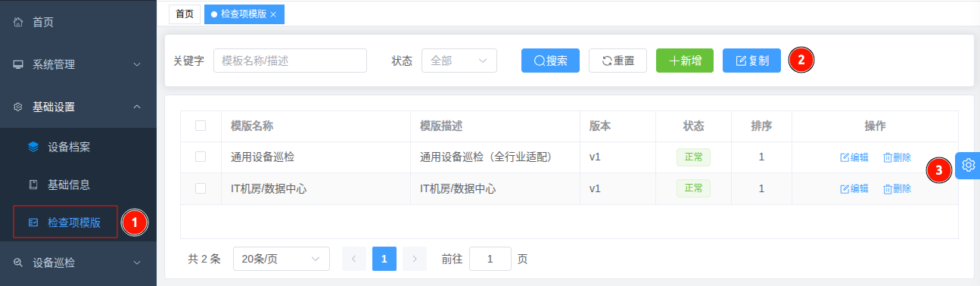This screenshot has width=980, height=286.
Task: Click the 正常 status tag in 通用设备巡检 row
Action: click(693, 157)
